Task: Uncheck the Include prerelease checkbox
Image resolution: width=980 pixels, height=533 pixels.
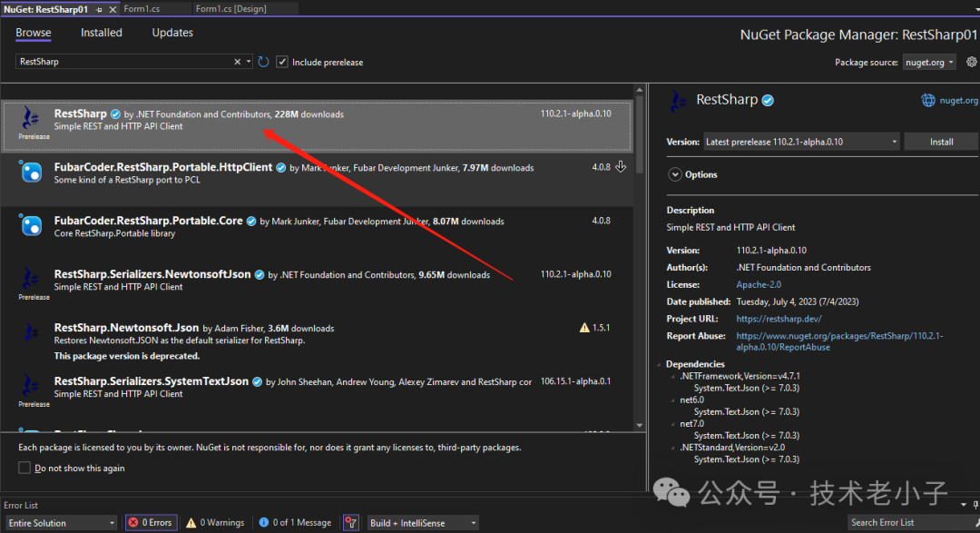Action: [283, 62]
